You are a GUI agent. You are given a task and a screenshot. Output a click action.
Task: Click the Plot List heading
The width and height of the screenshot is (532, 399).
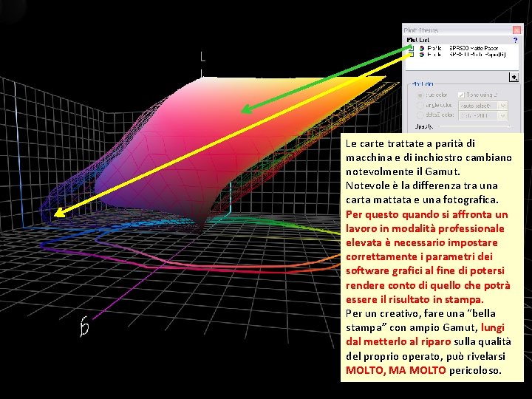(418, 40)
